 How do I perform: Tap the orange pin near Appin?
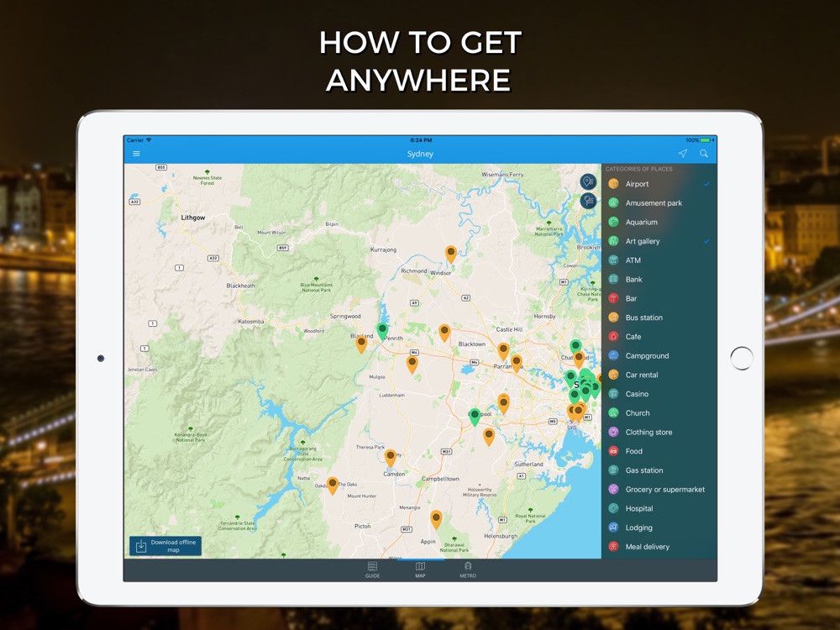pos(436,519)
